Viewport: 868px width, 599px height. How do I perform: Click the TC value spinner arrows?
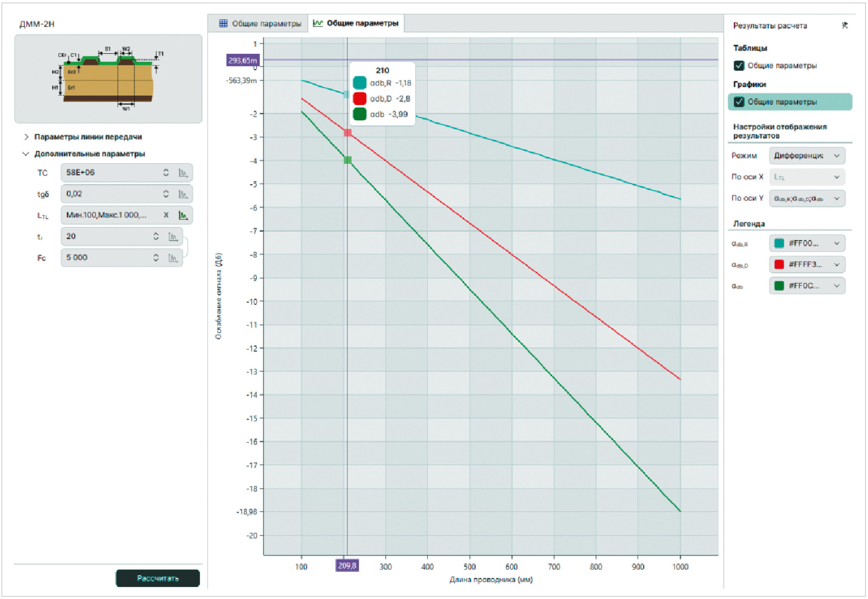[x=166, y=173]
